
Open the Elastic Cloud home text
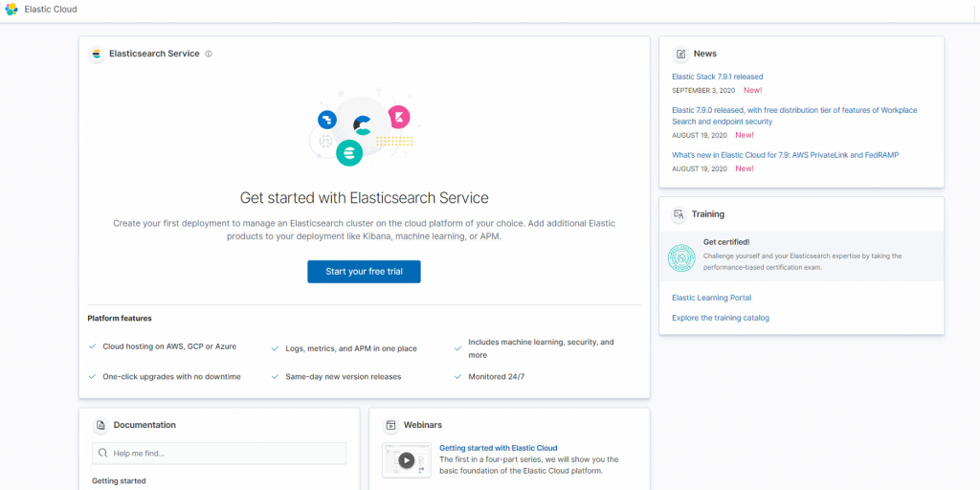coord(51,10)
